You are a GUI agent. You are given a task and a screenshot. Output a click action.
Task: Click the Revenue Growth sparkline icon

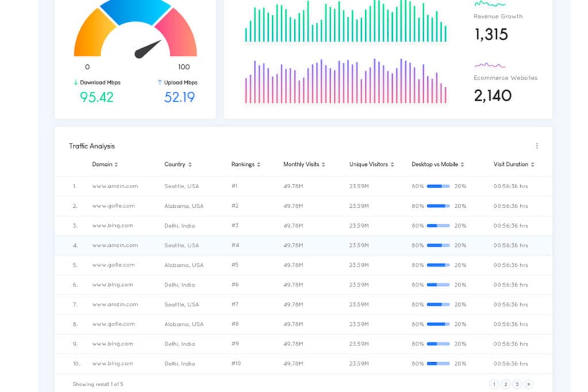(489, 4)
